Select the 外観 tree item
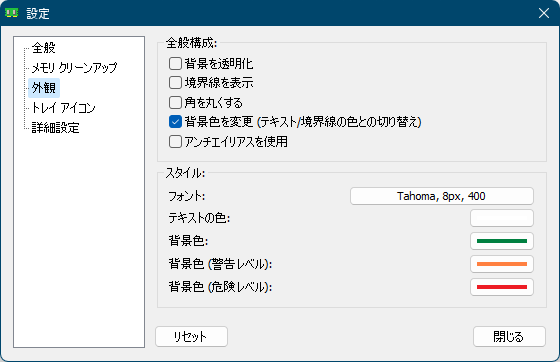This screenshot has width=560, height=362. coord(44,88)
